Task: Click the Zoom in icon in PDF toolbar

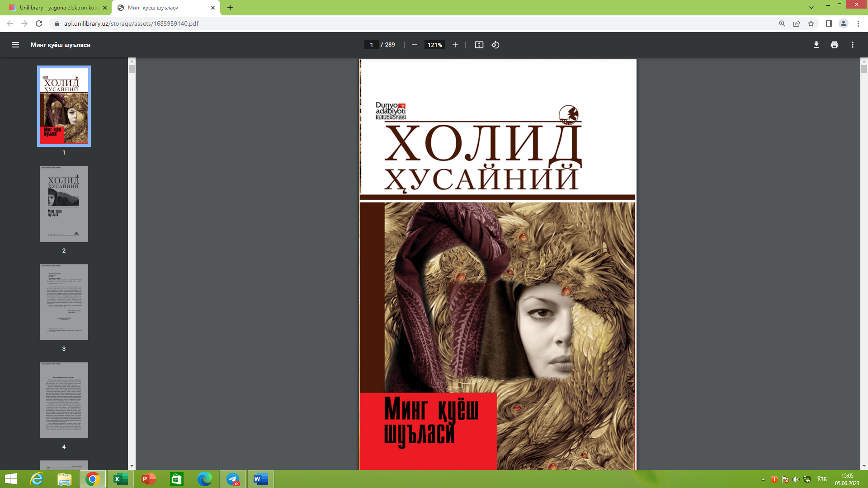Action: tap(455, 45)
